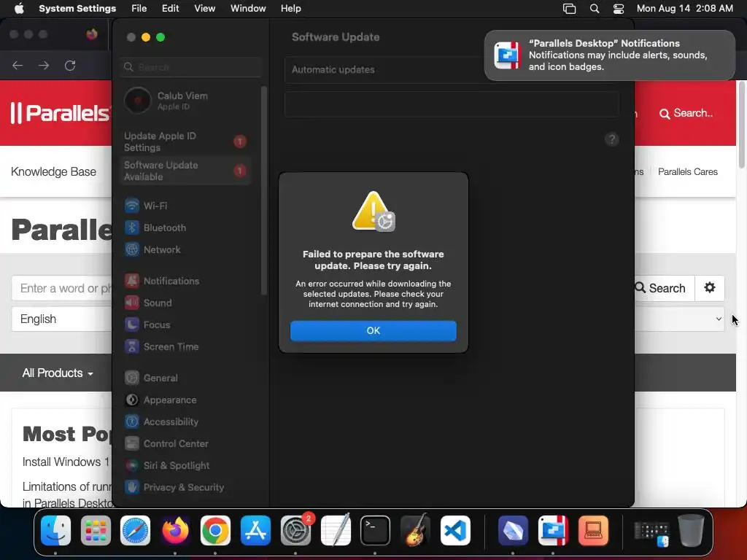This screenshot has width=747, height=560.
Task: Click the Parallels Desktop notification banner
Action: 609,55
